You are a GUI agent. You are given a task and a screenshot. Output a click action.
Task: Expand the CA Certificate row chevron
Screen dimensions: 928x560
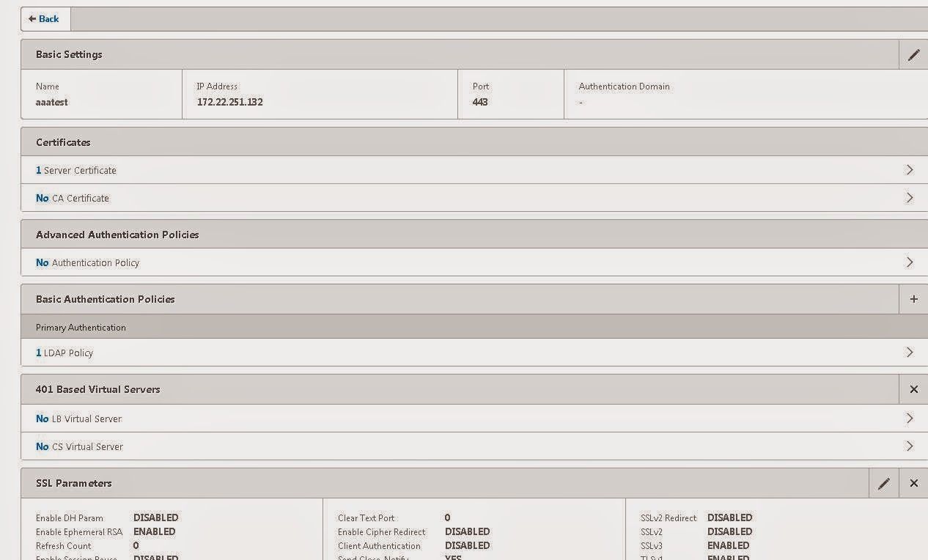pyautogui.click(x=910, y=197)
